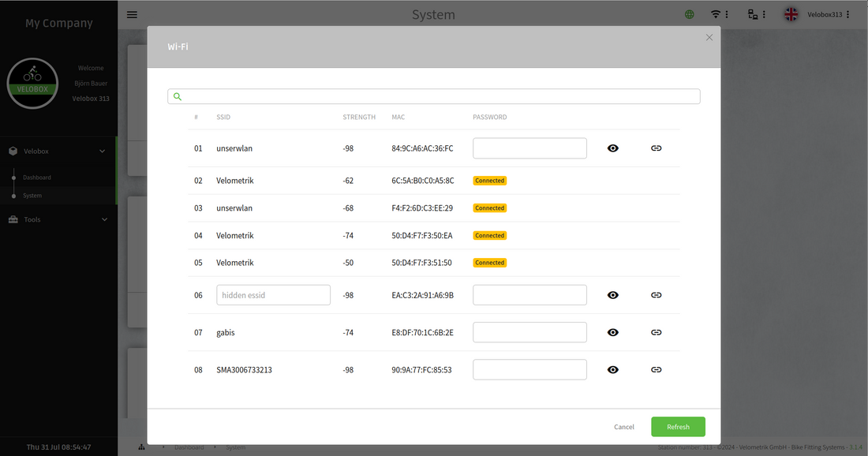This screenshot has width=868, height=456.
Task: Select System in the sidebar menu
Action: point(32,196)
